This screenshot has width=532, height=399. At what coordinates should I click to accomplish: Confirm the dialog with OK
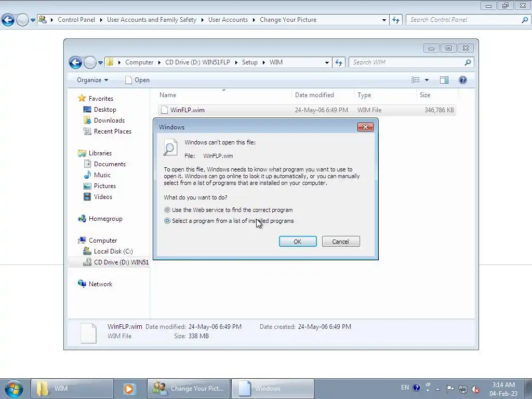coord(298,242)
